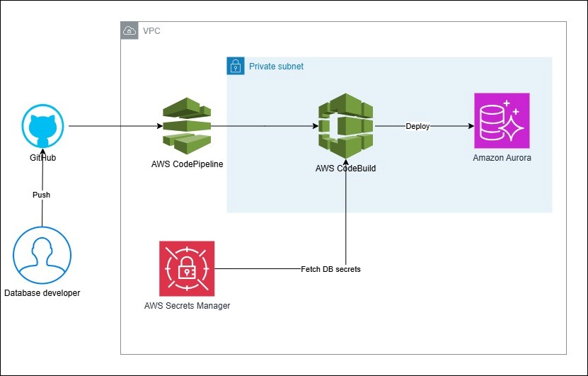This screenshot has width=588, height=376.
Task: Click the Amazon Aurora database icon
Action: [502, 121]
